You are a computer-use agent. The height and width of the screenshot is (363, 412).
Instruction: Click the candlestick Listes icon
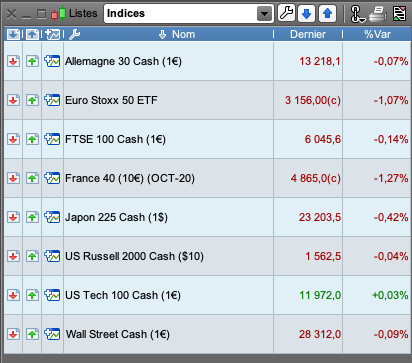58,14
